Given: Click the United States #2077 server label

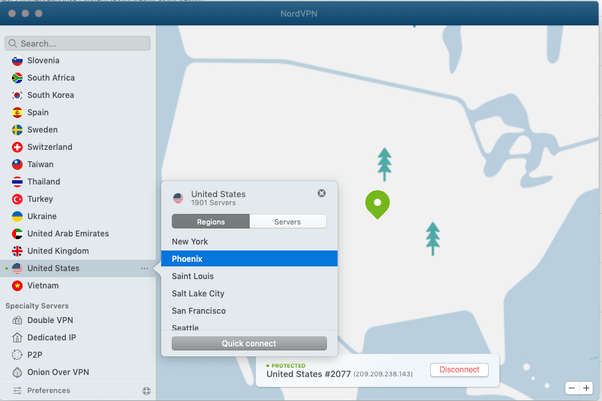Looking at the screenshot, I should pyautogui.click(x=309, y=374).
